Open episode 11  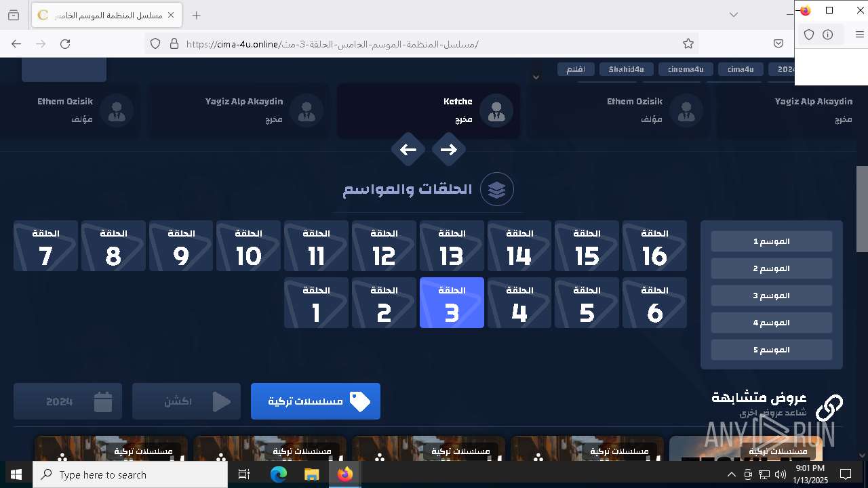316,246
